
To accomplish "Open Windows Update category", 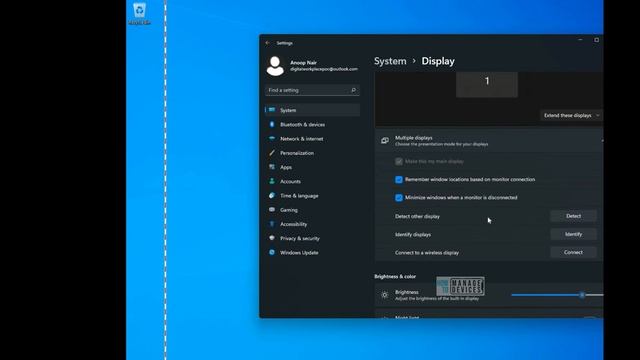I will click(313, 252).
